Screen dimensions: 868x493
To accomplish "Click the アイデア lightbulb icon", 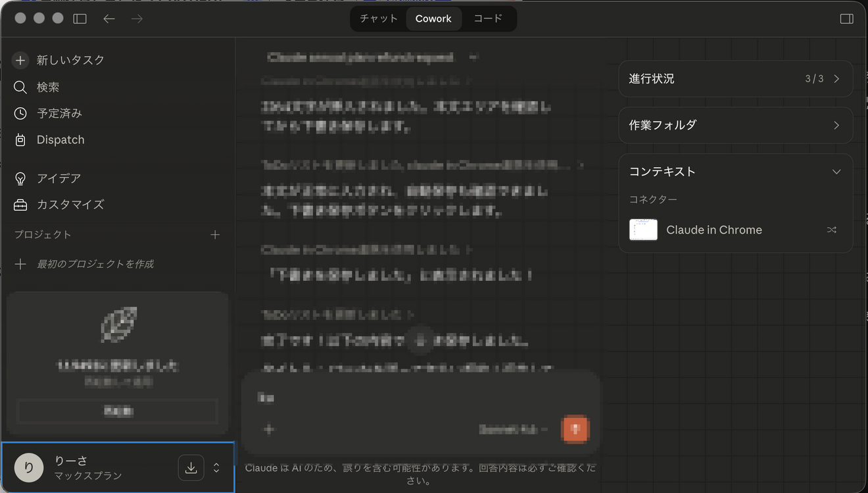I will coord(20,178).
